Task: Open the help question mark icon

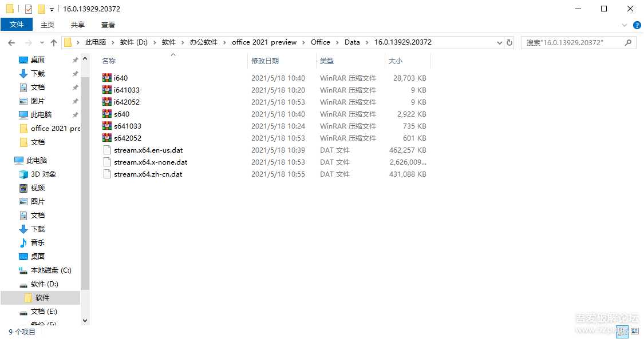Action: pyautogui.click(x=636, y=25)
